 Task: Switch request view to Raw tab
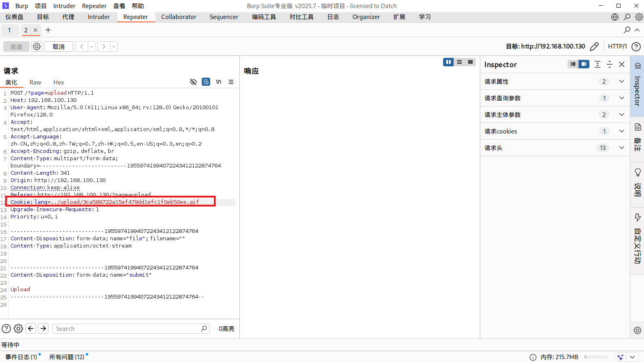(35, 82)
